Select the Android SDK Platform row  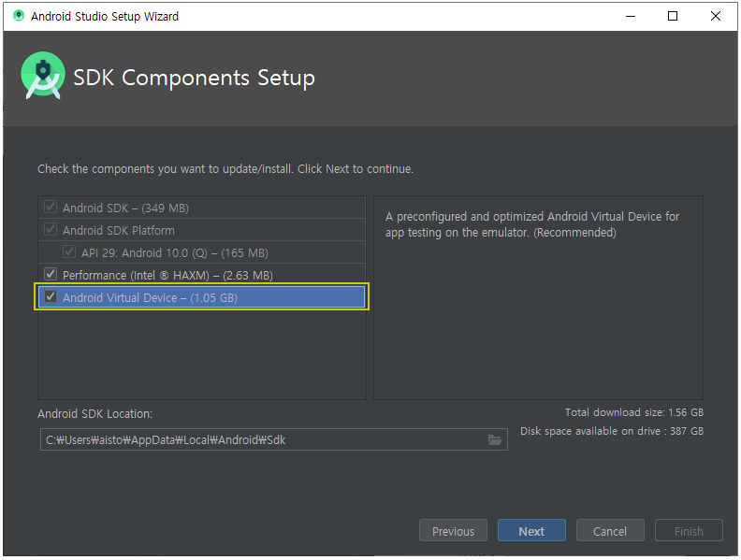202,230
